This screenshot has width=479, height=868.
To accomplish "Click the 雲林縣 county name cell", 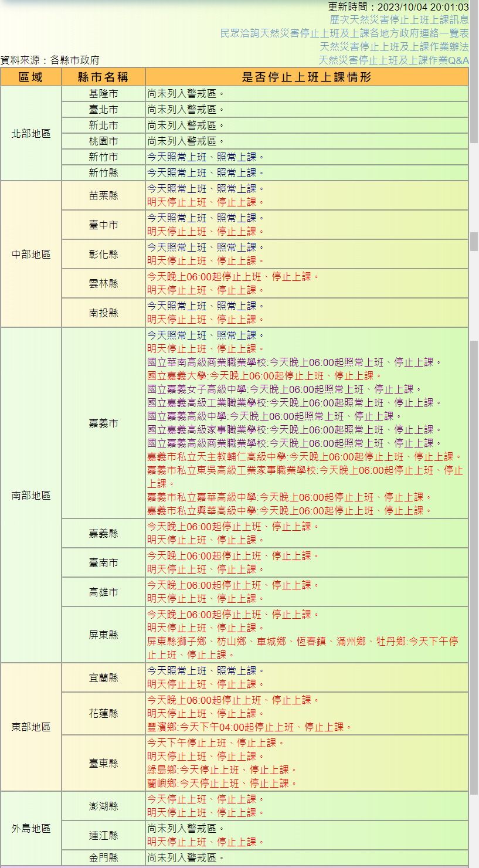I will click(103, 284).
